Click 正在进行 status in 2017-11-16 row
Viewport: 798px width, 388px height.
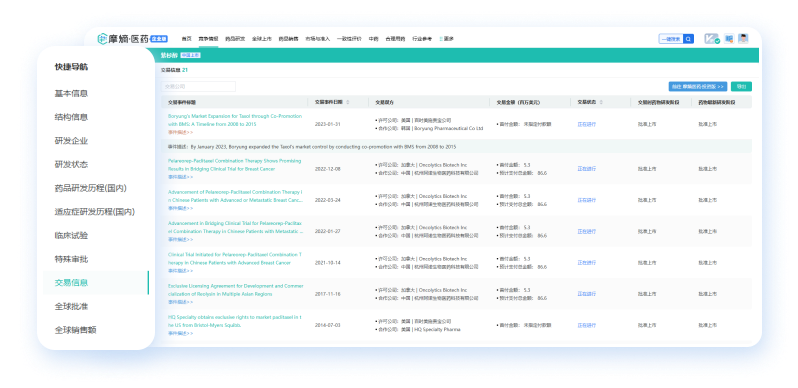point(586,294)
